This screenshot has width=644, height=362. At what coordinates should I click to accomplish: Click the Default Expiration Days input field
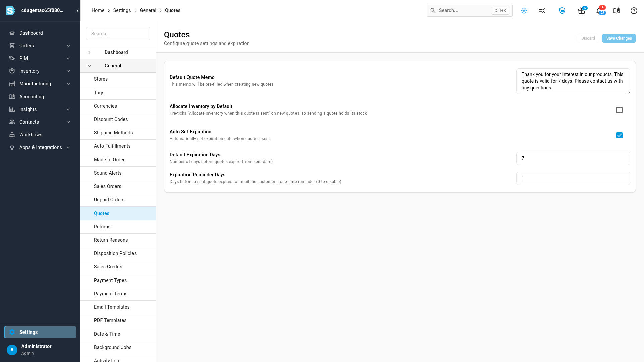[x=573, y=158]
